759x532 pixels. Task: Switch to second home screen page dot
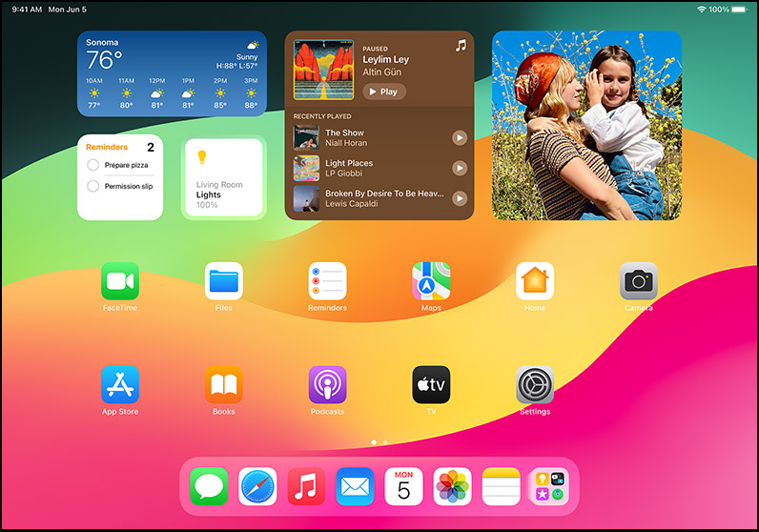385,442
